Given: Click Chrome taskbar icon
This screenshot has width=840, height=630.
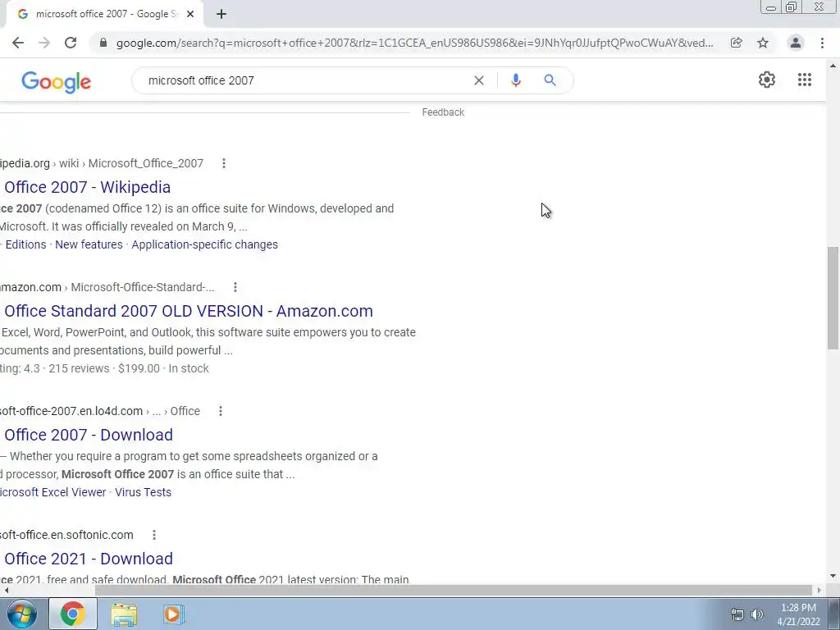Looking at the screenshot, I should tap(73, 614).
